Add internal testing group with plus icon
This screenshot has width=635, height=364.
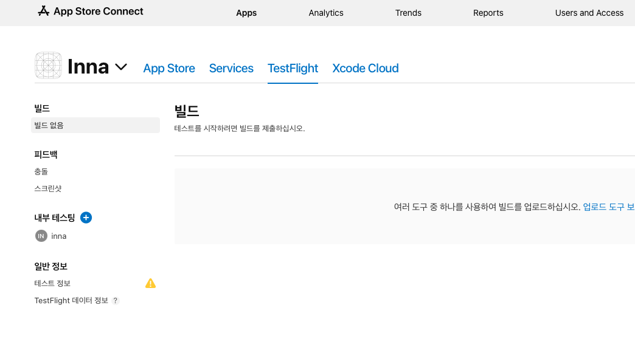click(86, 218)
